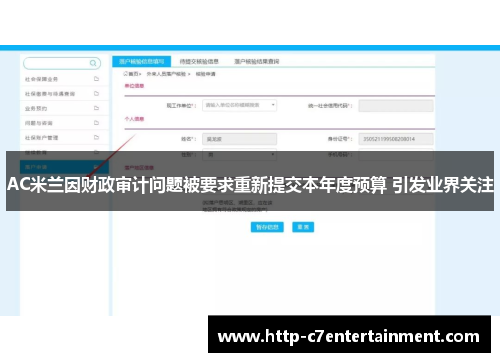Click the 暂存信息 button
The height and width of the screenshot is (362, 500).
tap(267, 227)
